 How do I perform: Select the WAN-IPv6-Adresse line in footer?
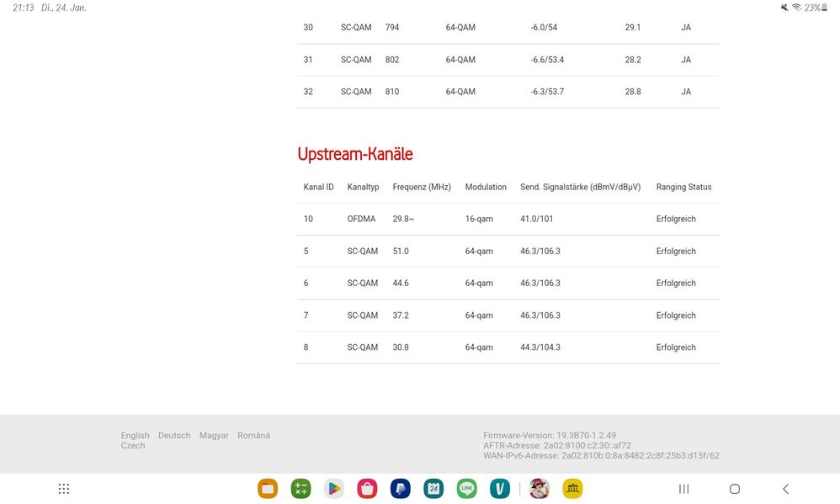pos(601,456)
